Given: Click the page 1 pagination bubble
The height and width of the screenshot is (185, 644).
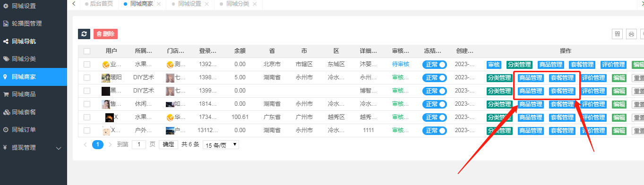Looking at the screenshot, I should [98, 145].
